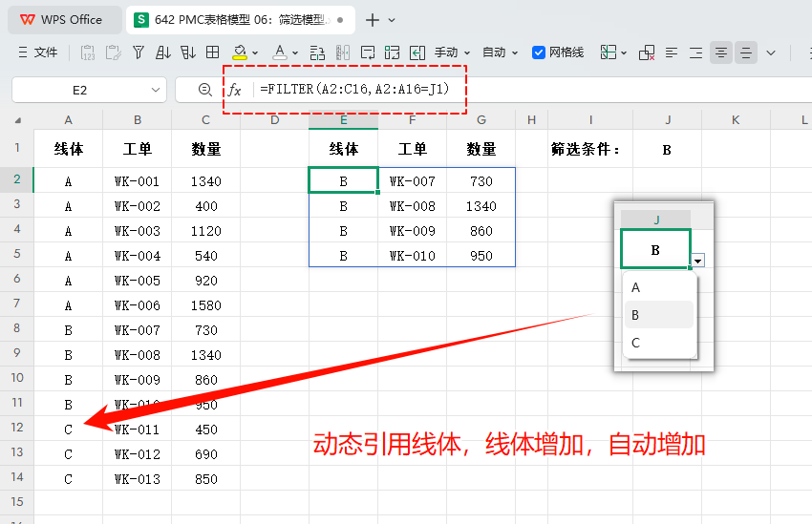The width and height of the screenshot is (812, 524).
Task: Select the 642 PMC表格模型 06 document tab
Action: coord(241,20)
